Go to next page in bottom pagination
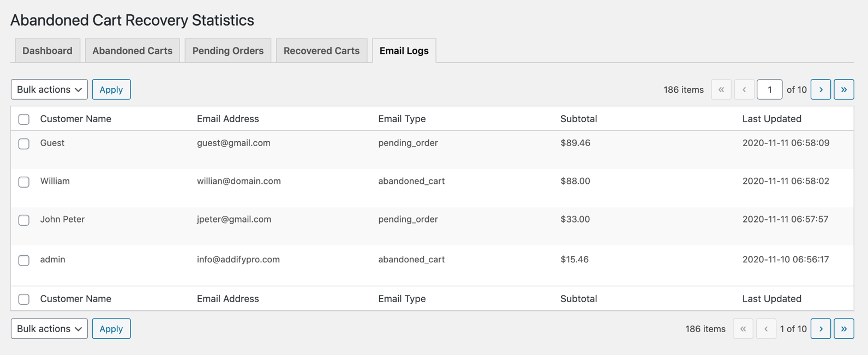Image resolution: width=868 pixels, height=355 pixels. click(x=821, y=329)
